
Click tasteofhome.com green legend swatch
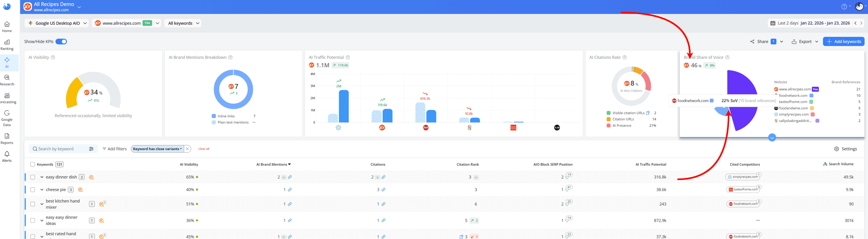click(811, 102)
